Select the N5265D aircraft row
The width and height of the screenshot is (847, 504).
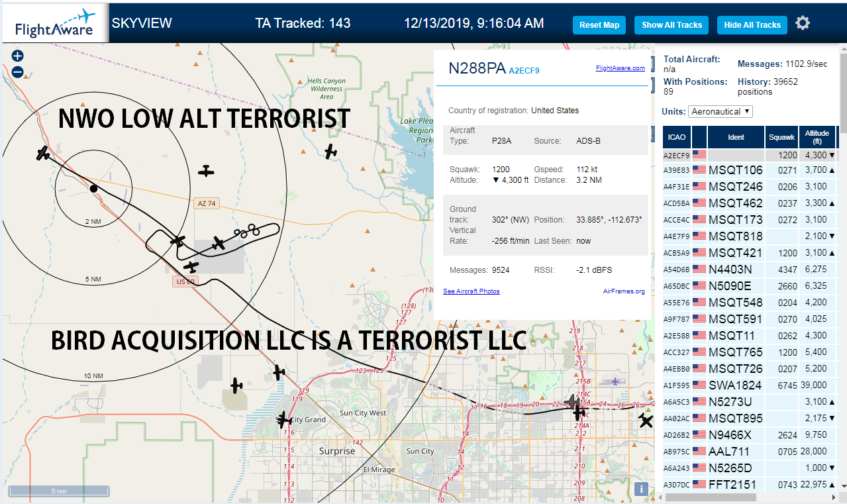pyautogui.click(x=750, y=468)
